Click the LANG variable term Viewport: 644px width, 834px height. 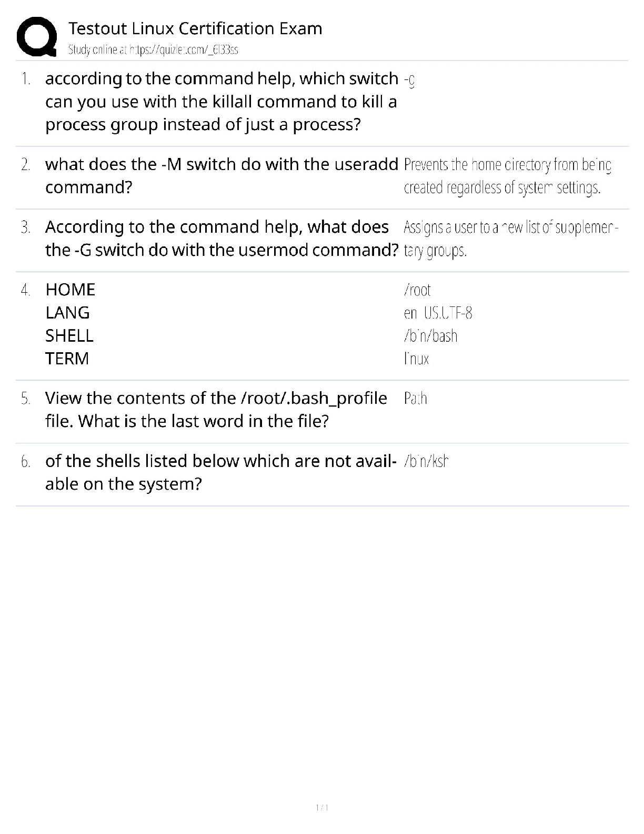(x=67, y=313)
